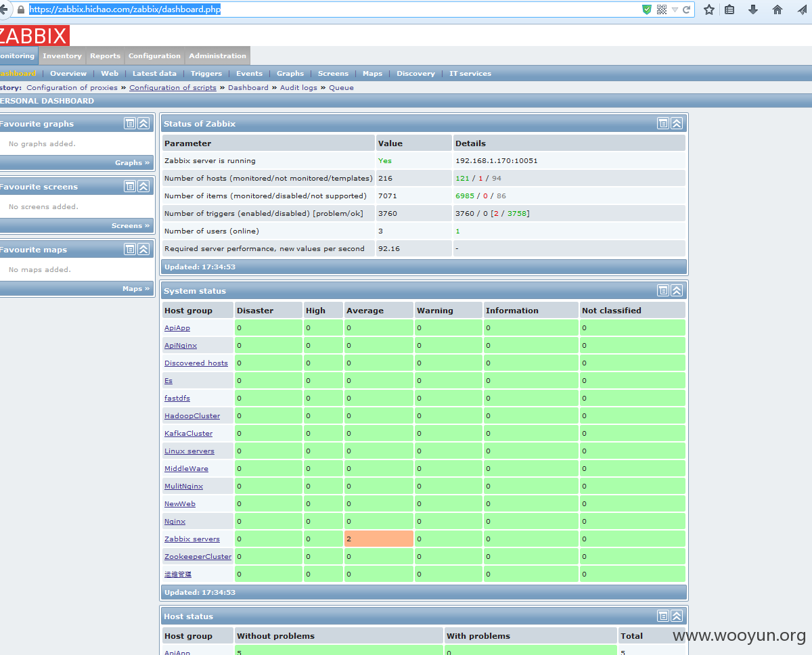Open fastdfs host group link
This screenshot has height=655, width=812.
click(x=177, y=398)
